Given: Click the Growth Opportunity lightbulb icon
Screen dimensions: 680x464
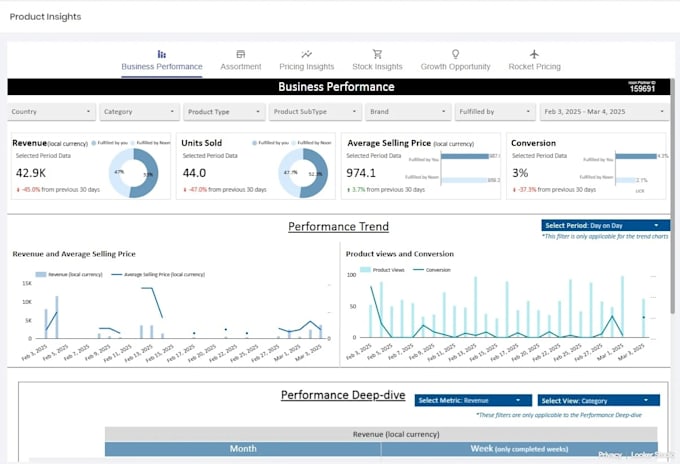Looking at the screenshot, I should [455, 54].
